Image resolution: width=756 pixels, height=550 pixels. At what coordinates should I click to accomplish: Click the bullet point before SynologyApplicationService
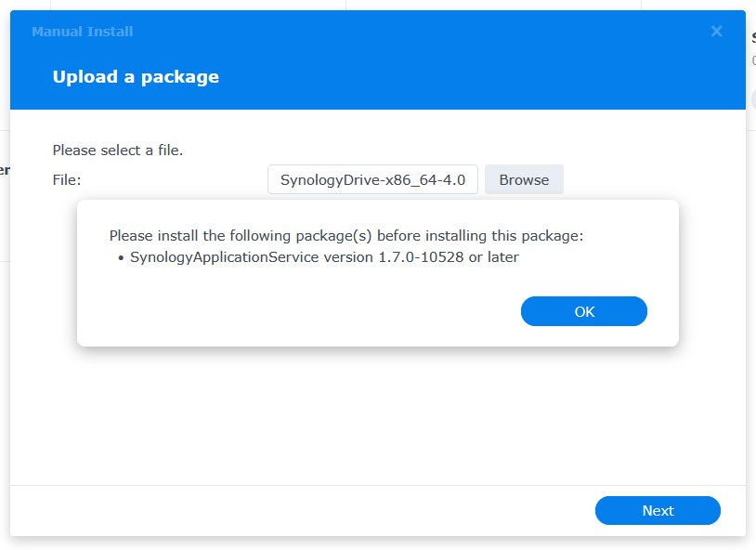pos(122,257)
